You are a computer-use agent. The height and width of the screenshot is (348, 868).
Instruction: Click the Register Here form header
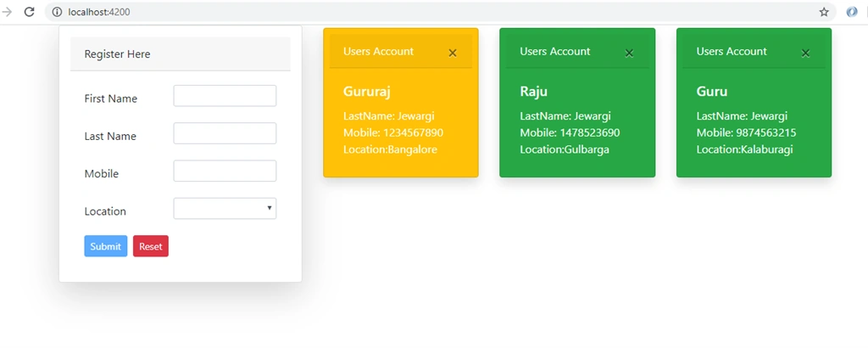point(181,53)
